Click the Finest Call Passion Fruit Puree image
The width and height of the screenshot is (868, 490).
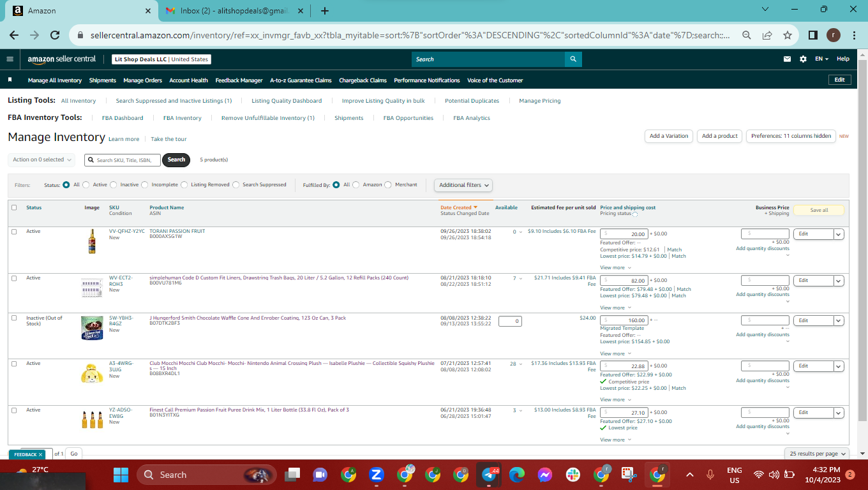92,419
